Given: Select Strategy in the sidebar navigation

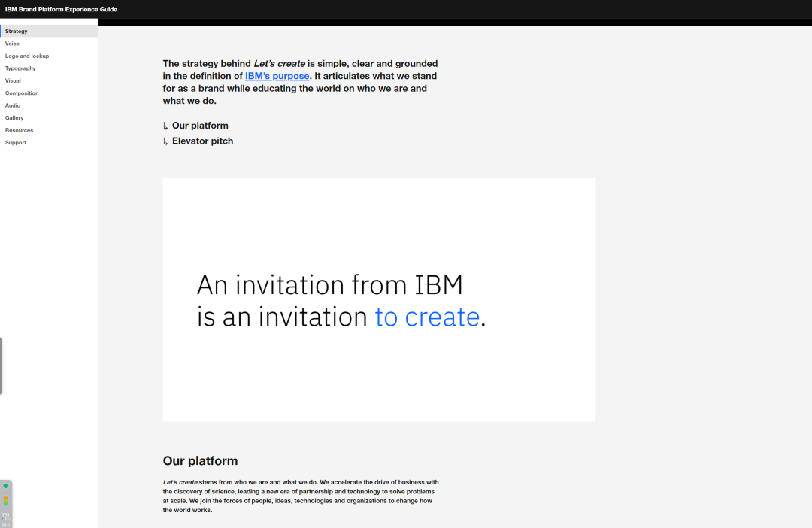Looking at the screenshot, I should [49, 31].
